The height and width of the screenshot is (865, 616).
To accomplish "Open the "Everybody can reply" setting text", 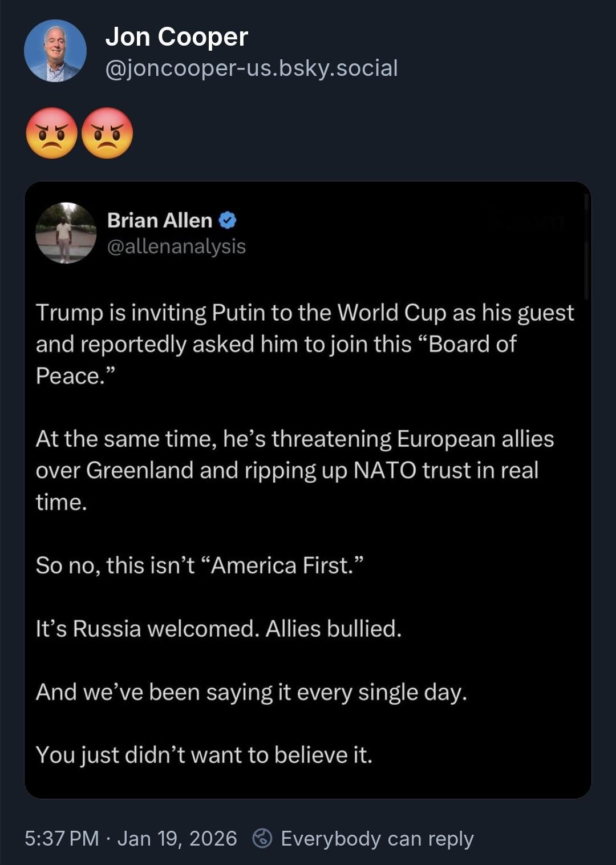I will click(377, 838).
